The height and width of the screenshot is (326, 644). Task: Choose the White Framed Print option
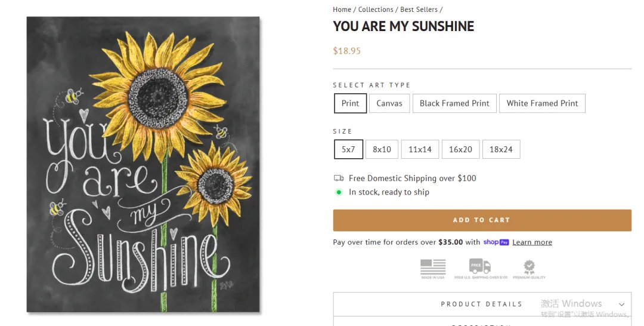point(542,103)
